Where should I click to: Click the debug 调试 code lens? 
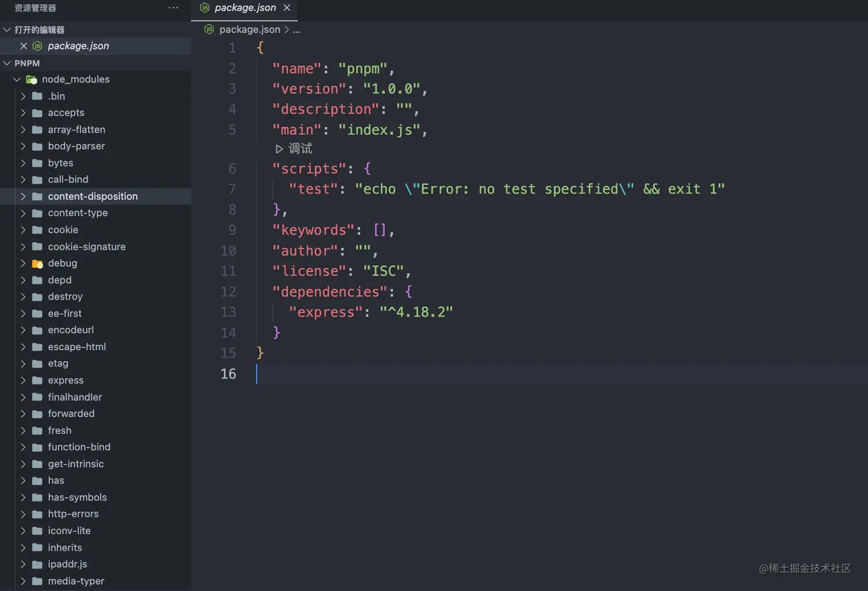(293, 149)
